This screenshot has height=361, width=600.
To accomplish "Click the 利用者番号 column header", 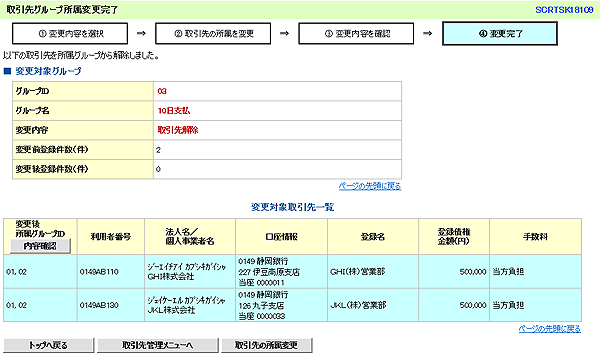I will (x=111, y=237).
